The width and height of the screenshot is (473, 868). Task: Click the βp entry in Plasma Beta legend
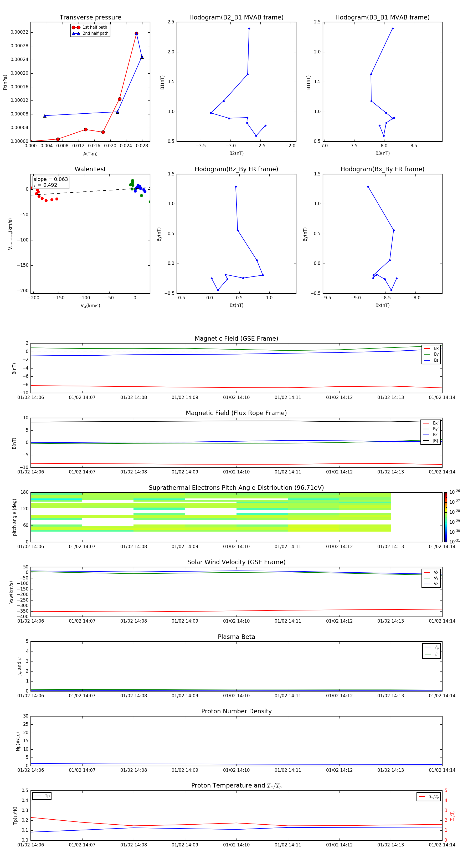[x=432, y=647]
